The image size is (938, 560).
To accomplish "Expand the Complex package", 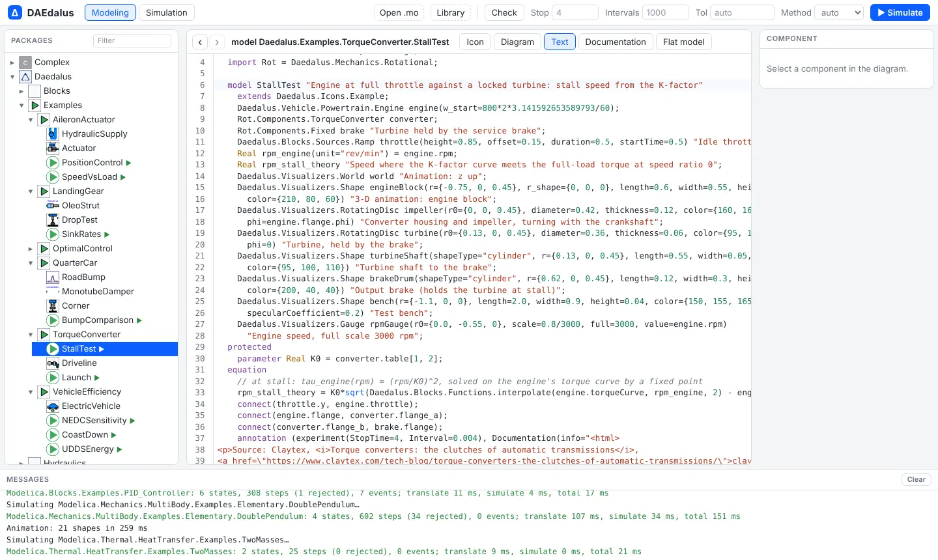I will (12, 63).
